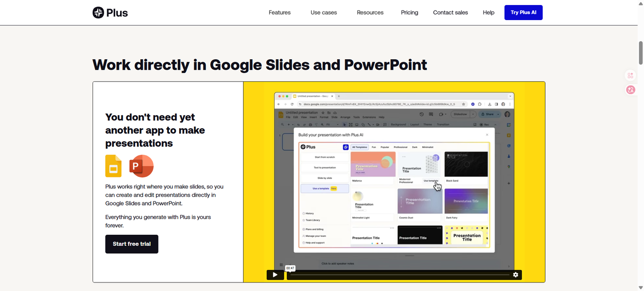This screenshot has height=291, width=644.
Task: Click the Google Slides version history icon
Action: click(x=422, y=114)
